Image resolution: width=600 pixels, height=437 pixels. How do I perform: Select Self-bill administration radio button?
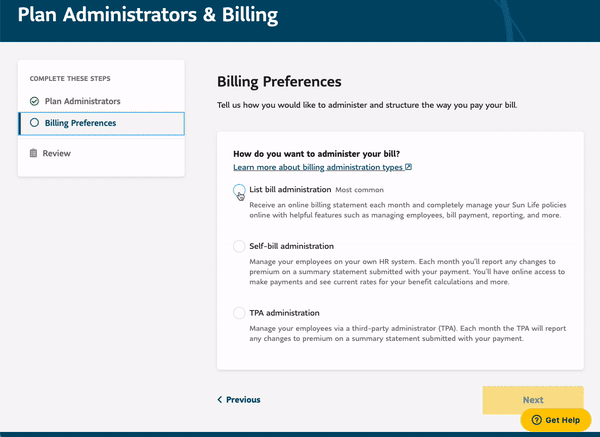tap(239, 246)
